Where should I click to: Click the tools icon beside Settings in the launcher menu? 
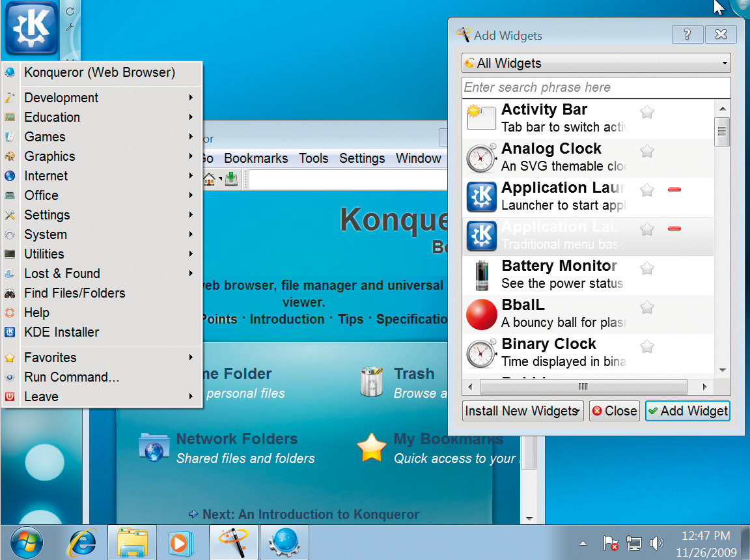[x=10, y=215]
